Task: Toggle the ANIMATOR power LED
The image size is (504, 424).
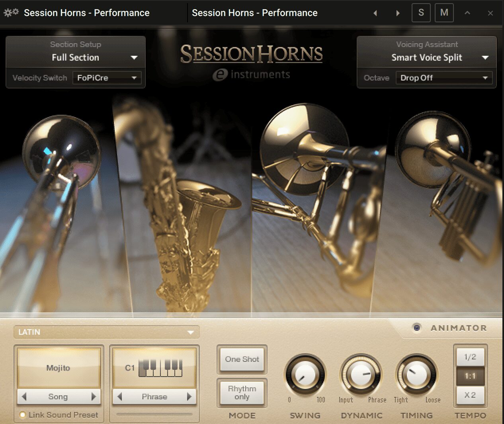Action: (417, 328)
